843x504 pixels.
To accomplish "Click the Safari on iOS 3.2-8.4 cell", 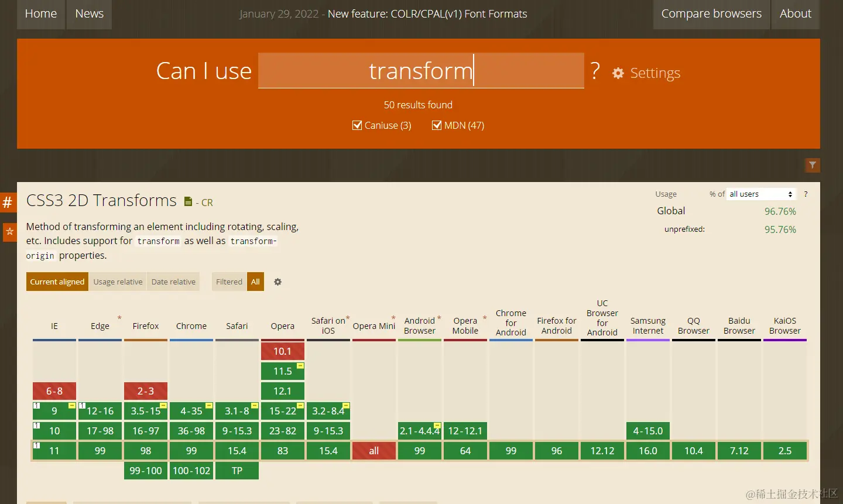I will 328,411.
